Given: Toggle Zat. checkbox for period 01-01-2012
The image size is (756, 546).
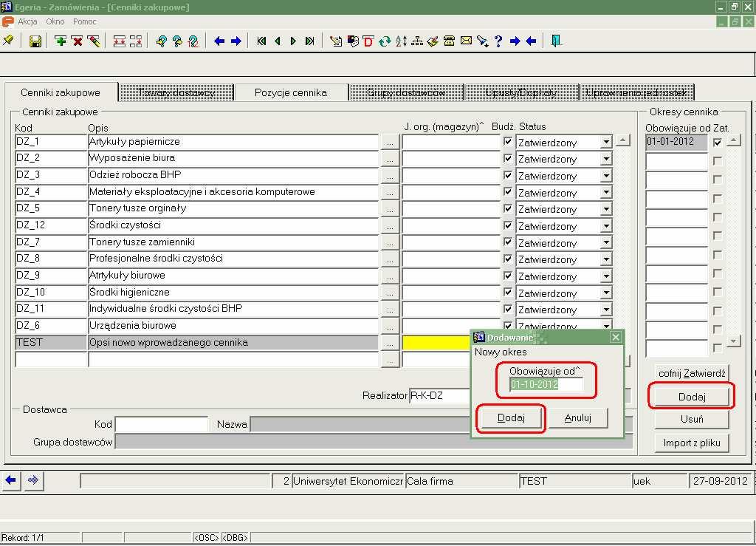Looking at the screenshot, I should click(718, 142).
